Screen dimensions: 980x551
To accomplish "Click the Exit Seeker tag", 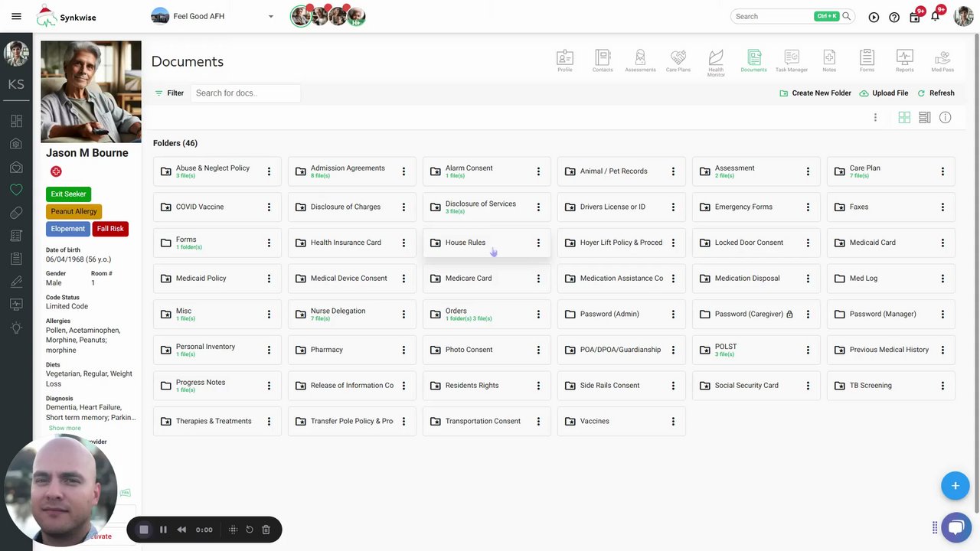I will (x=68, y=194).
